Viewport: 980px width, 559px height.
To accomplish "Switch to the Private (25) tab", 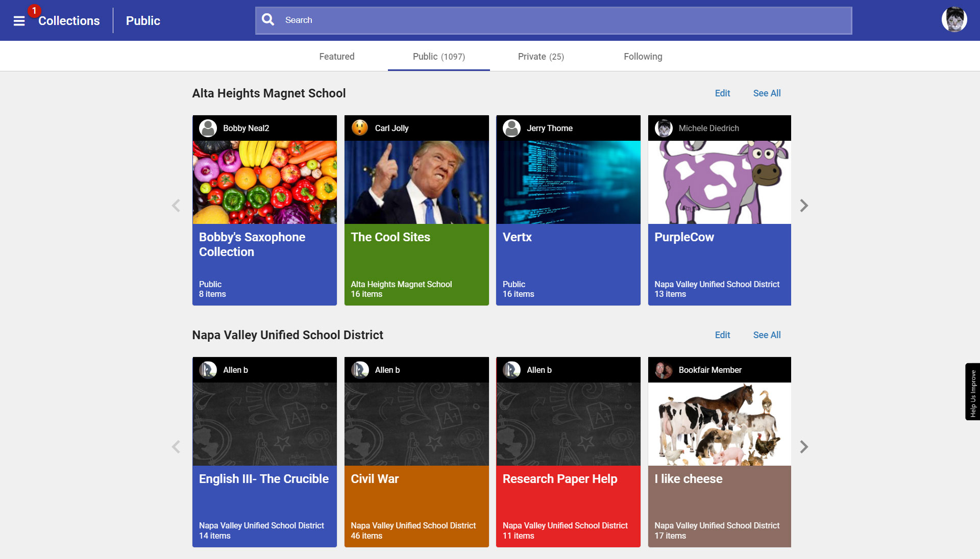I will (541, 57).
